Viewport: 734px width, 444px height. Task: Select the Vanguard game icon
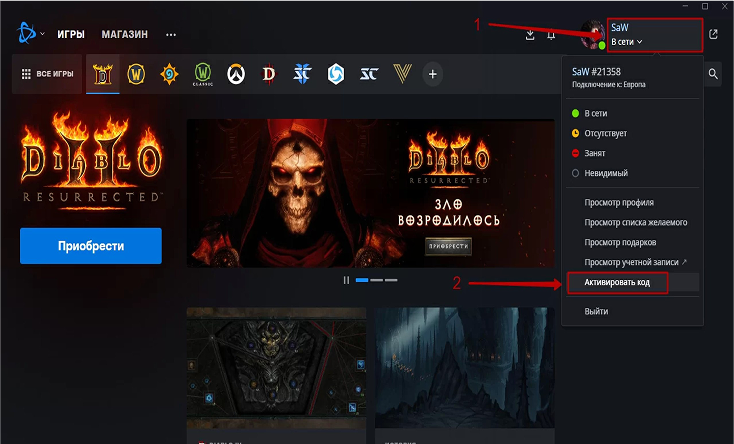403,74
